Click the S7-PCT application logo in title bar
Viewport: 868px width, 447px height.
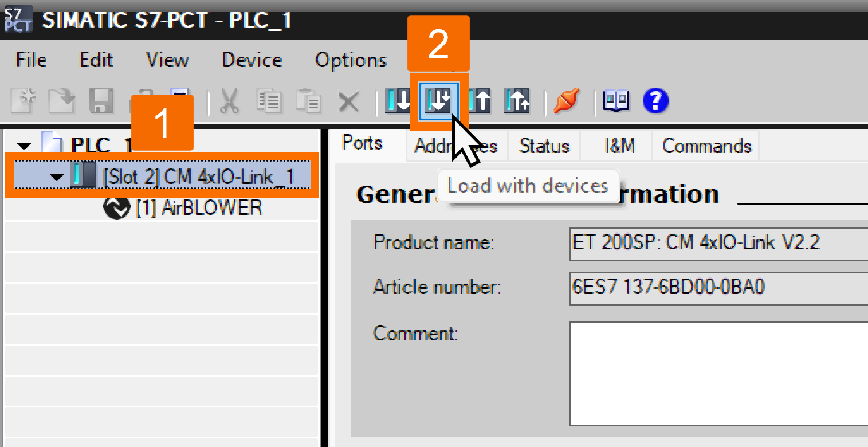pyautogui.click(x=18, y=20)
